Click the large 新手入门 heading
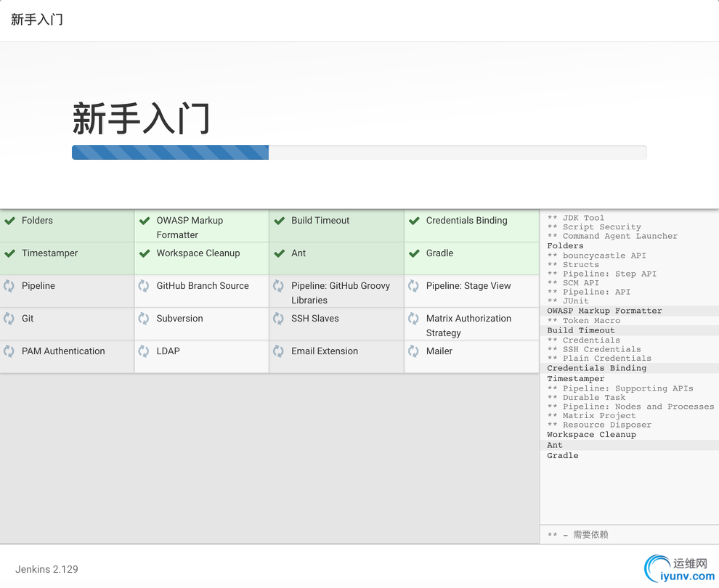The image size is (719, 588). point(141,119)
